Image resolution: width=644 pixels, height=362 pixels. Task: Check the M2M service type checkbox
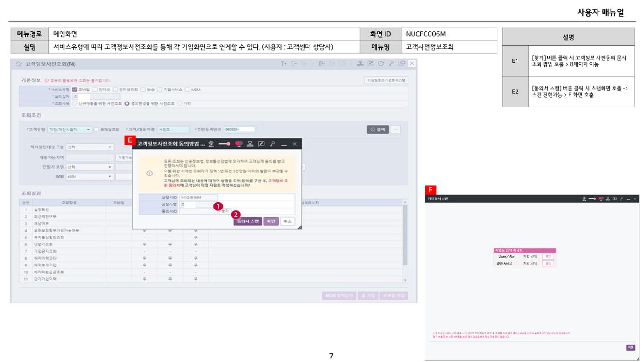pyautogui.click(x=188, y=90)
